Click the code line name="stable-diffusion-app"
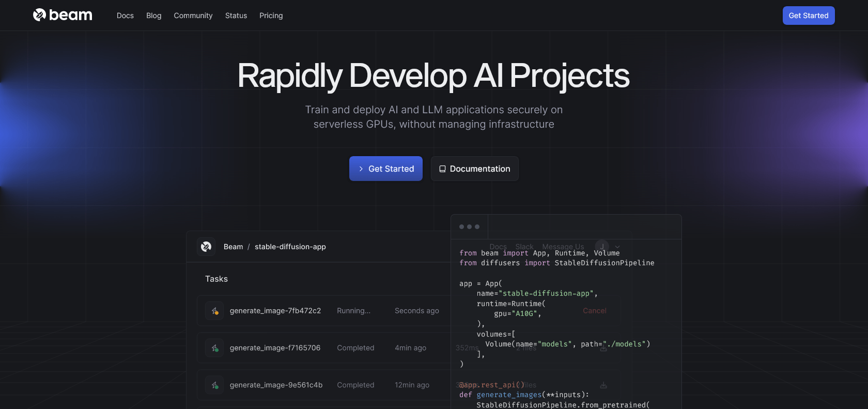The image size is (868, 409). coord(537,294)
